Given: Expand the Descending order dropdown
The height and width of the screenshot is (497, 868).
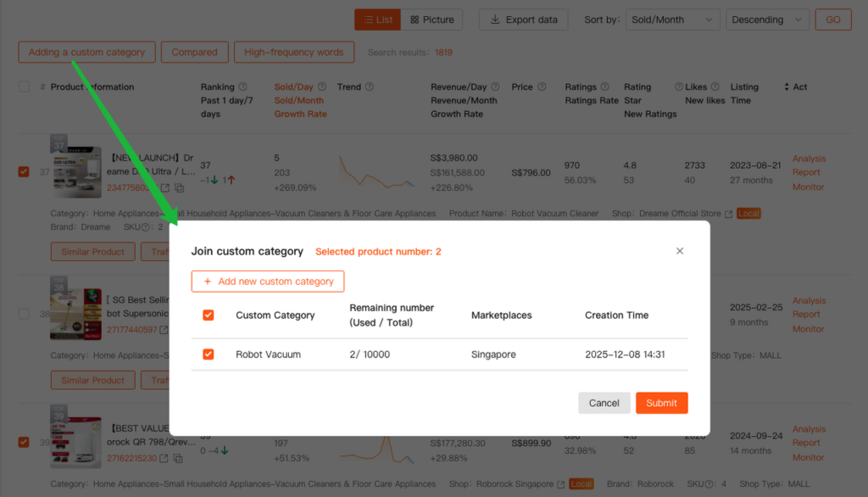Looking at the screenshot, I should (x=767, y=20).
